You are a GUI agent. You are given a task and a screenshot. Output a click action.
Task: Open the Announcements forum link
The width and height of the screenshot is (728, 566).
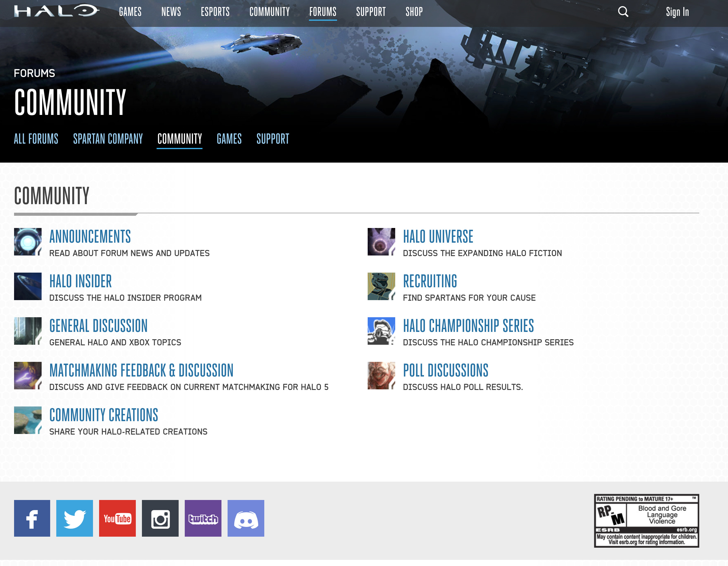click(x=90, y=237)
